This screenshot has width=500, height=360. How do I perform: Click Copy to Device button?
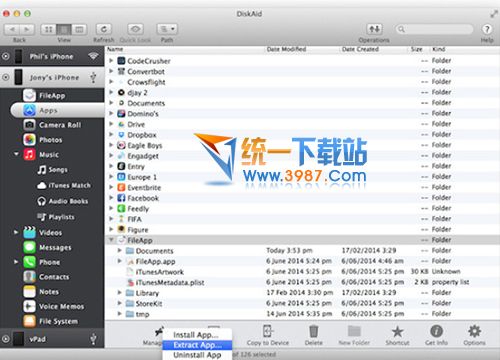[267, 335]
